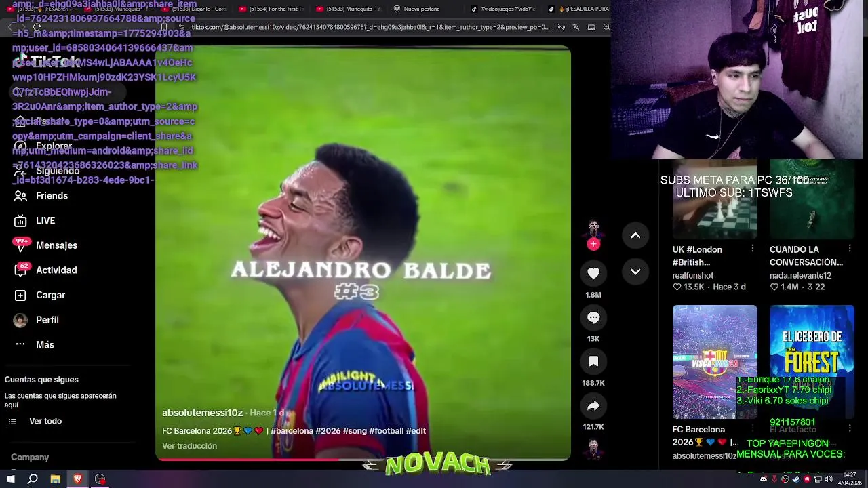Open options dots beside FC Barcelona 2026 video
868x488 pixels.
tap(752, 429)
